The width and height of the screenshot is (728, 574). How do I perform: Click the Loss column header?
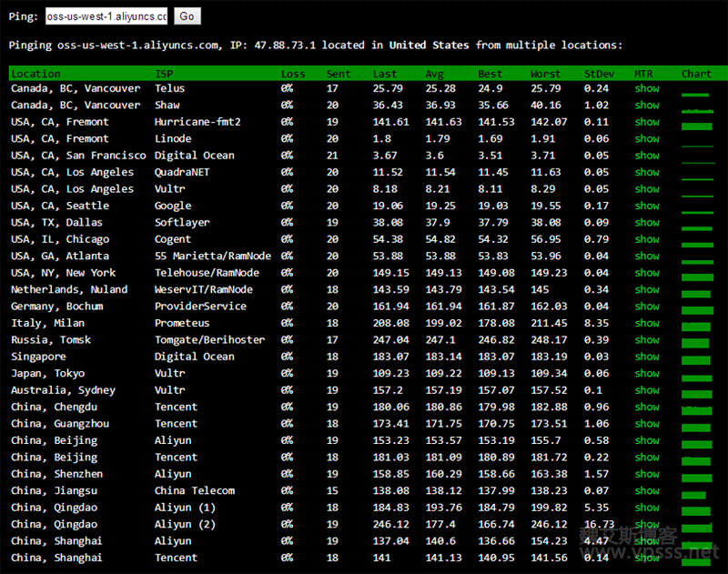[293, 74]
